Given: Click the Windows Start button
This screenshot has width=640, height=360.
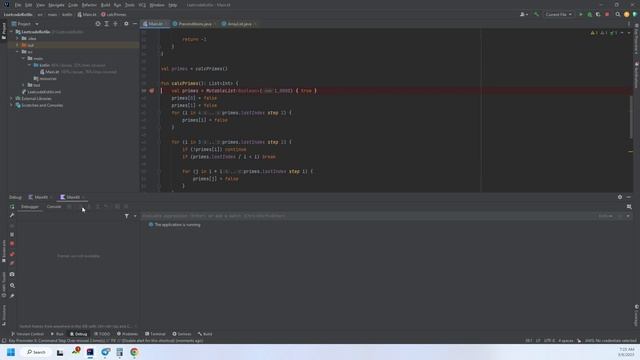Looking at the screenshot, I should [11, 352].
